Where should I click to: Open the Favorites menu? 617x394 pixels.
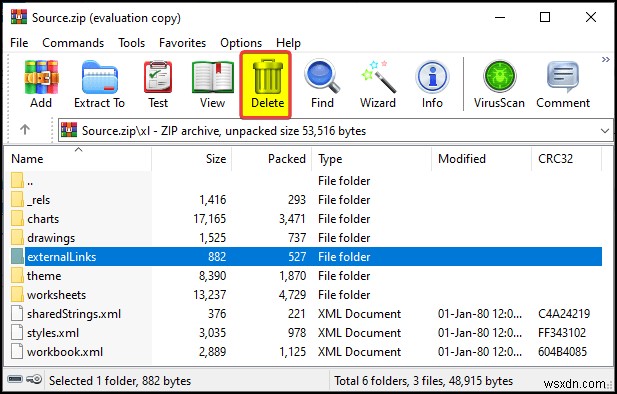(182, 43)
